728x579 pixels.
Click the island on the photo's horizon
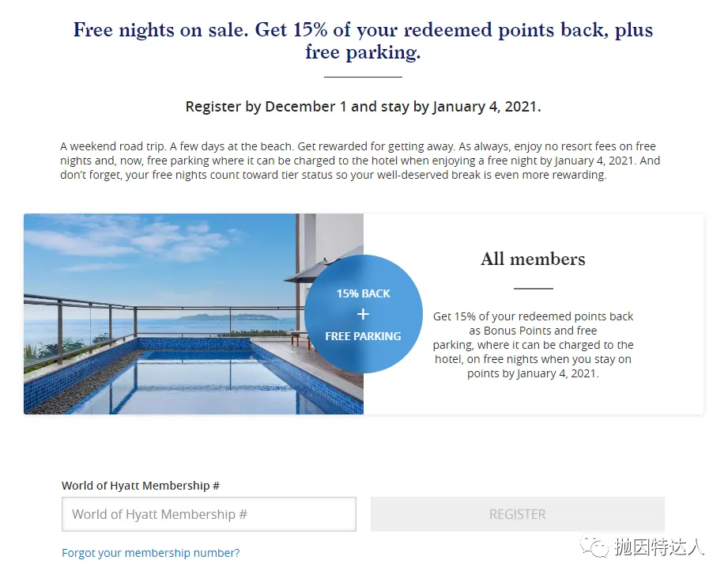click(228, 317)
